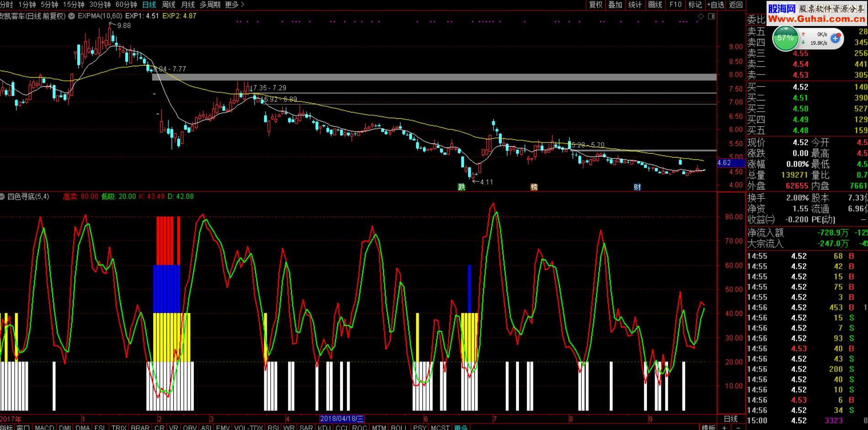Click the 4.11 low price label
Image resolution: width=868 pixels, height=430 pixels.
487,182
